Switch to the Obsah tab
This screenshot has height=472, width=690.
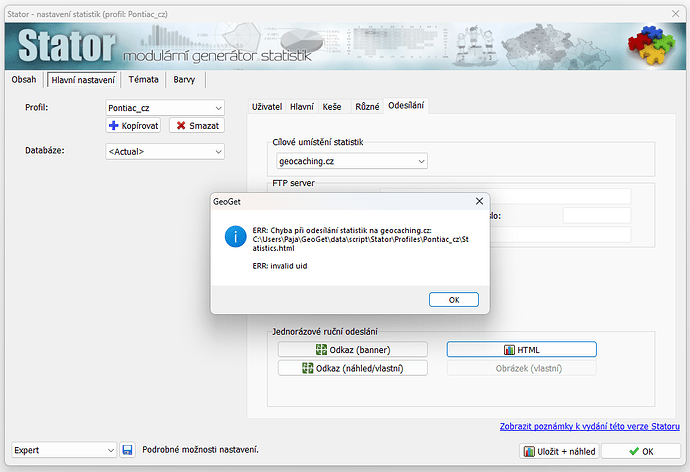click(x=24, y=80)
